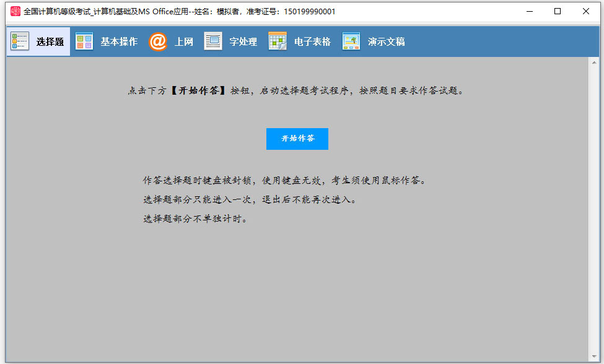The width and height of the screenshot is (604, 364).
Task: Select the 字处理 tab label
Action: coord(243,42)
